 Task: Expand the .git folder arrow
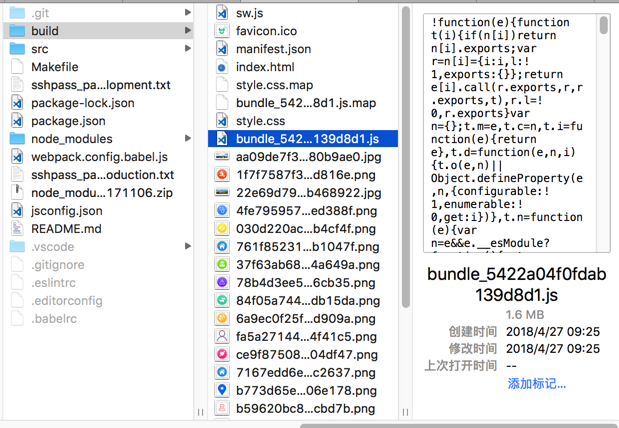click(188, 13)
